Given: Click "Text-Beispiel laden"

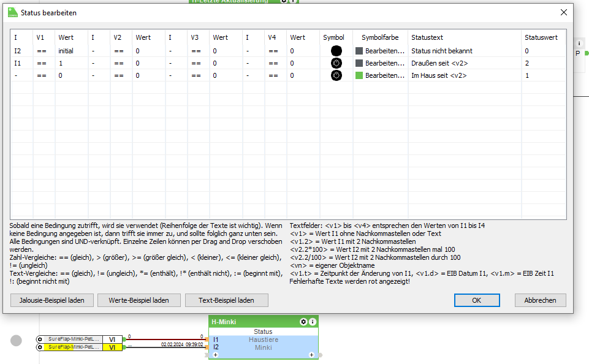Looking at the screenshot, I should 227,300.
